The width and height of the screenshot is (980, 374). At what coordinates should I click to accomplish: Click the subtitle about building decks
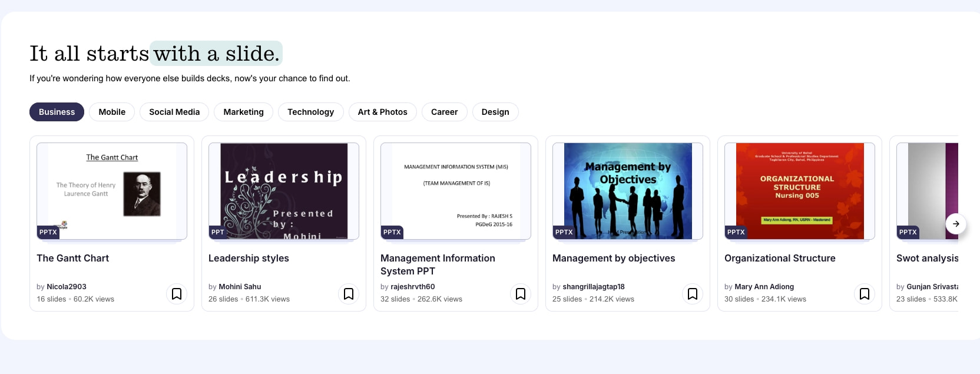tap(190, 78)
